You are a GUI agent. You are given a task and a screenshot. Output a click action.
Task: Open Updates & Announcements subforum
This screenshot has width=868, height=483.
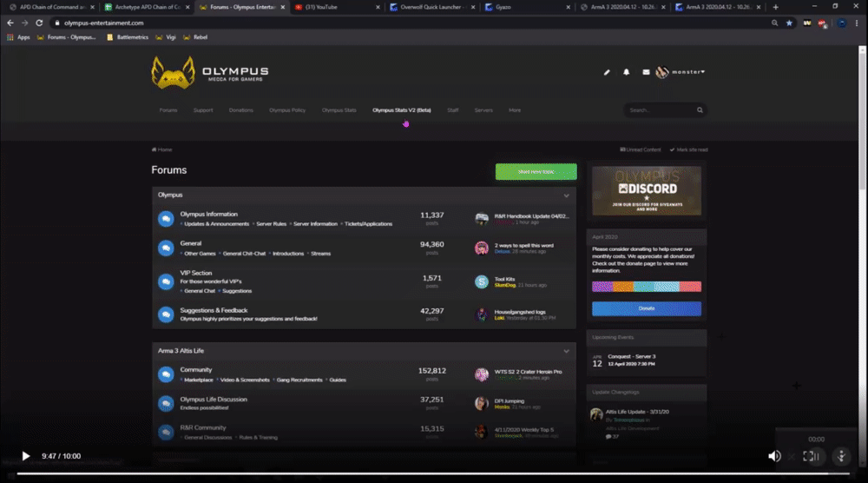click(216, 224)
